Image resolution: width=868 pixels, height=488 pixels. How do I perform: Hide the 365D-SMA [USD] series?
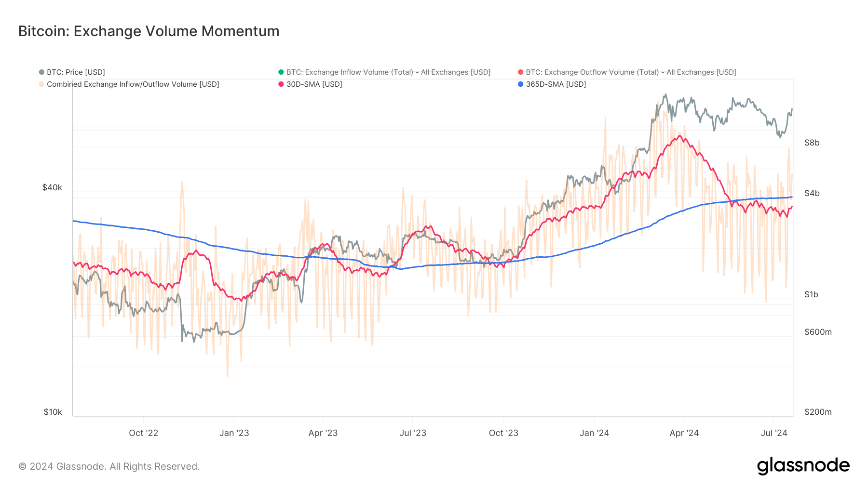[552, 84]
